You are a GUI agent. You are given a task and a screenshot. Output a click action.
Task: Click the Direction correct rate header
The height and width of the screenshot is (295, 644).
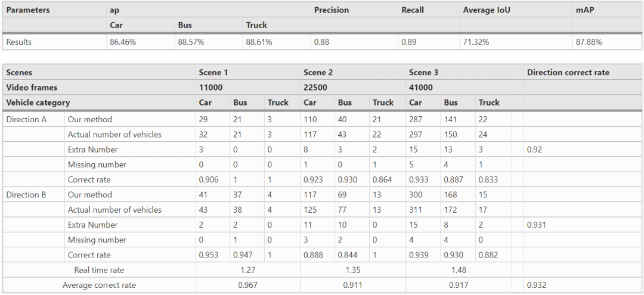coord(568,73)
